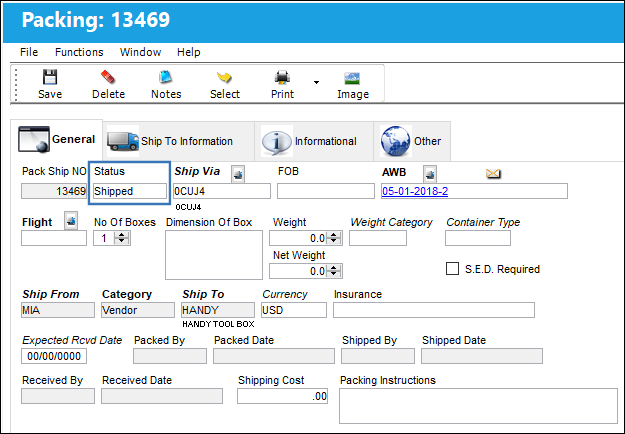Click the Ship Via input field
This screenshot has width=625, height=434.
click(x=222, y=191)
